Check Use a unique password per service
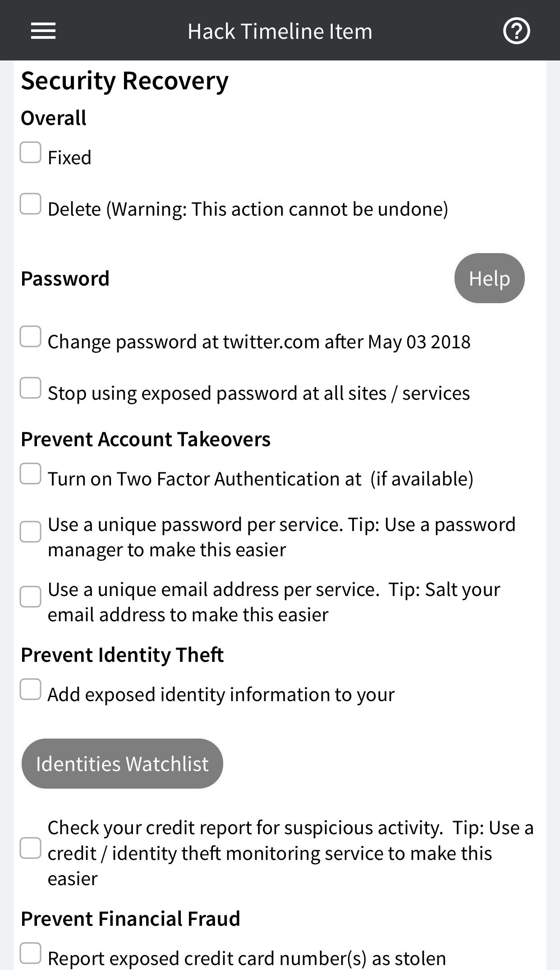This screenshot has height=970, width=560. click(x=31, y=532)
